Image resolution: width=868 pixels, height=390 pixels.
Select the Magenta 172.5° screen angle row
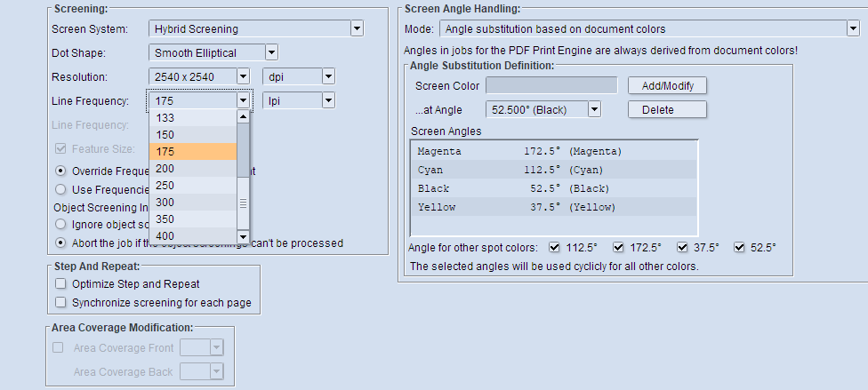(x=553, y=151)
